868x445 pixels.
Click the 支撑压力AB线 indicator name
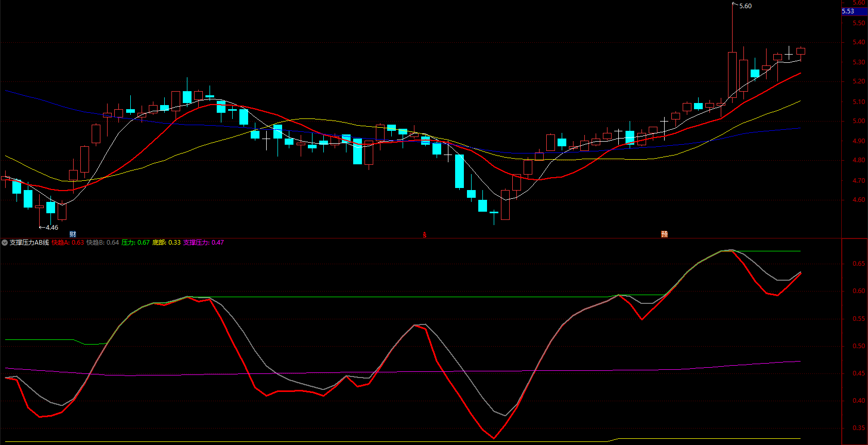click(29, 243)
